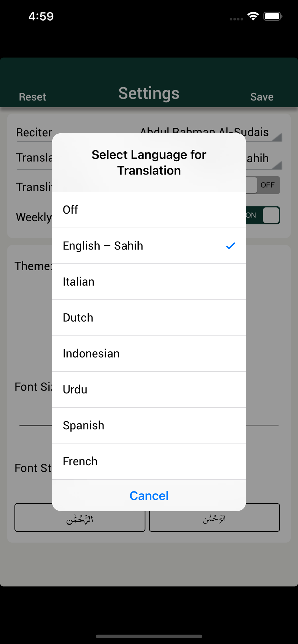
Task: Tap Reset in the Settings header
Action: [33, 97]
